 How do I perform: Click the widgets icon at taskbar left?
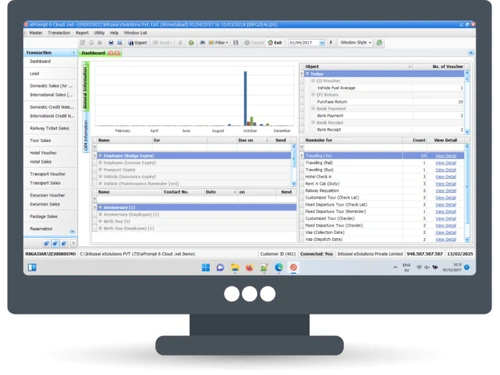pos(32,267)
